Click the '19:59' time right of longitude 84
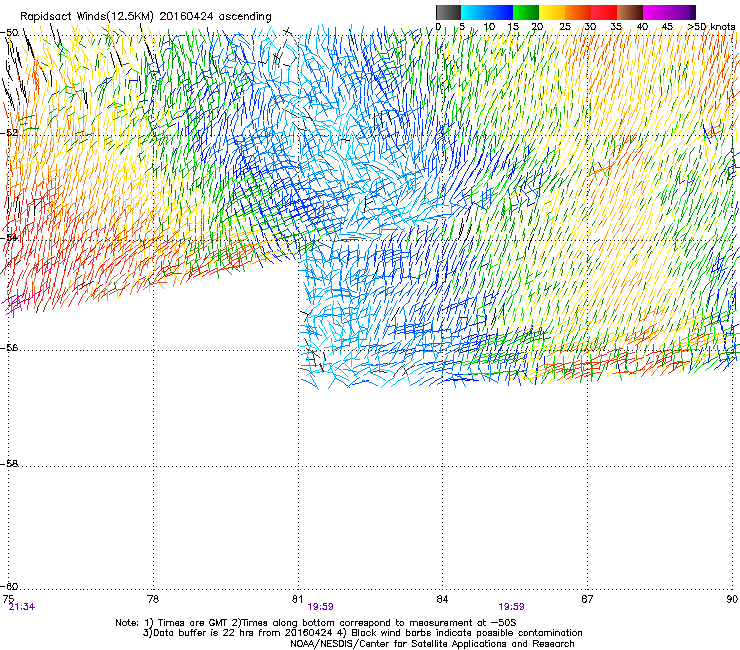740x650 pixels. (512, 607)
